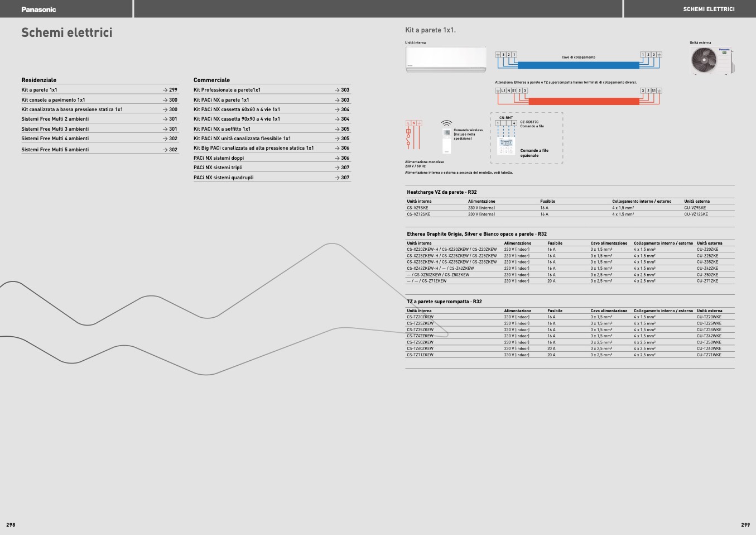This screenshot has width=756, height=535.
Task: Click the red connection cable bar
Action: tap(584, 102)
